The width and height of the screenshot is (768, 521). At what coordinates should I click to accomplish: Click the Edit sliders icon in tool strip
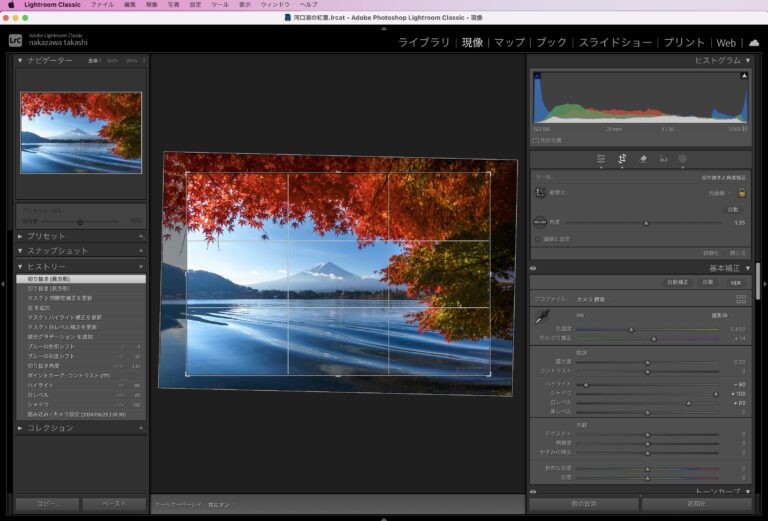pos(601,158)
